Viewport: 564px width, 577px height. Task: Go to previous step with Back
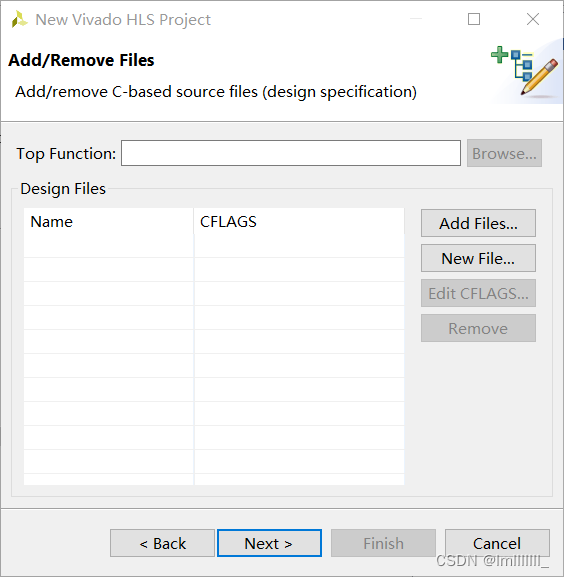pyautogui.click(x=162, y=543)
